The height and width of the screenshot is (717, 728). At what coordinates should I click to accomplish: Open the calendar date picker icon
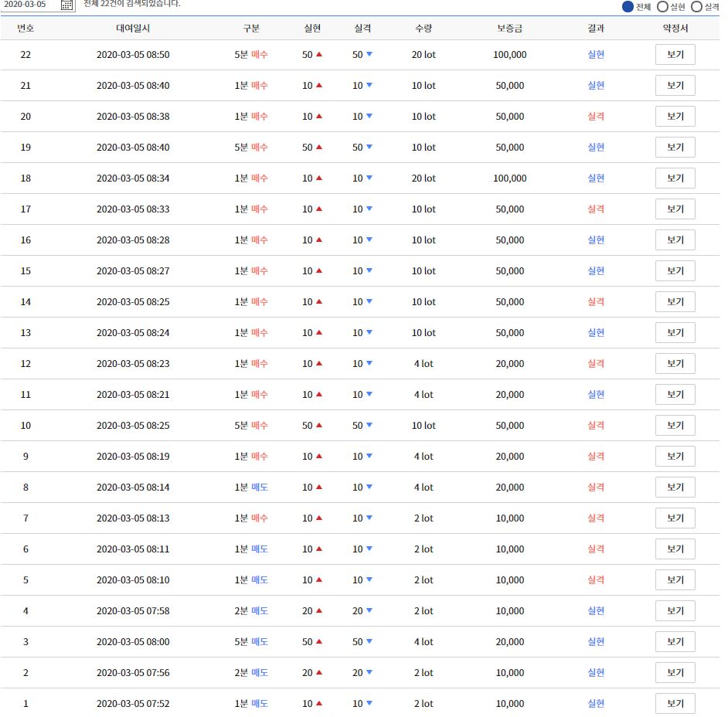coord(67,5)
